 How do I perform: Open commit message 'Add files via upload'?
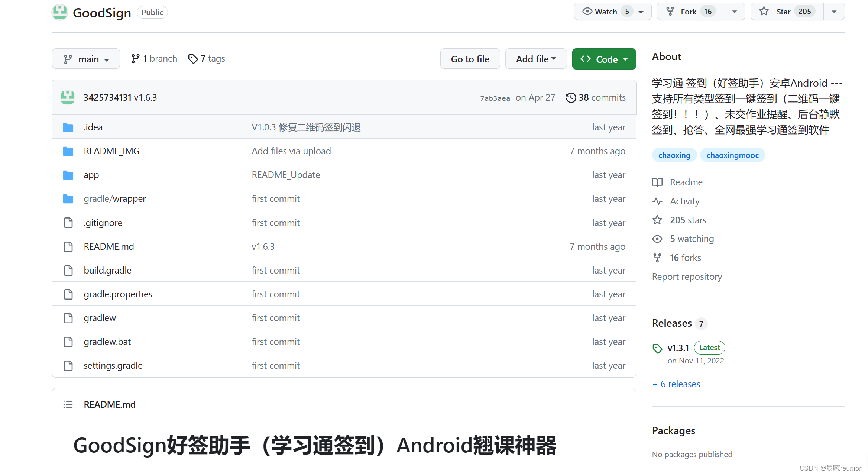(291, 151)
